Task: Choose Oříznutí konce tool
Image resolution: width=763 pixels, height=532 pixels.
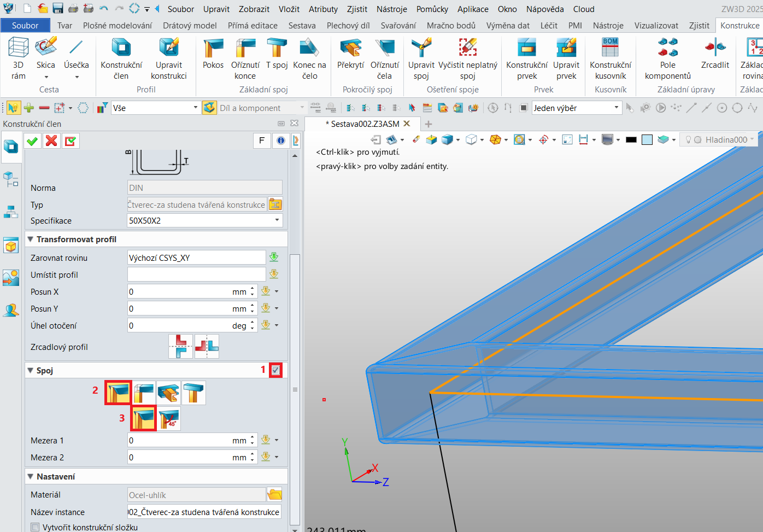Action: [x=245, y=58]
